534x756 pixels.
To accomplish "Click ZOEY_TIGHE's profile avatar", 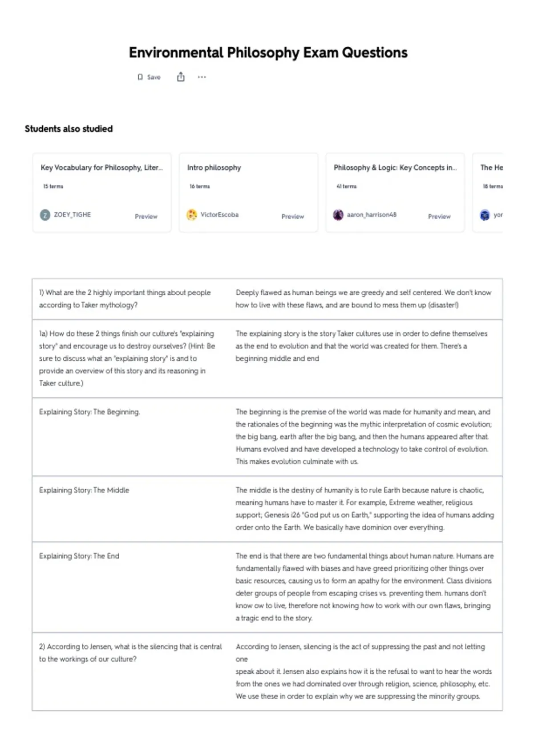I will click(45, 215).
